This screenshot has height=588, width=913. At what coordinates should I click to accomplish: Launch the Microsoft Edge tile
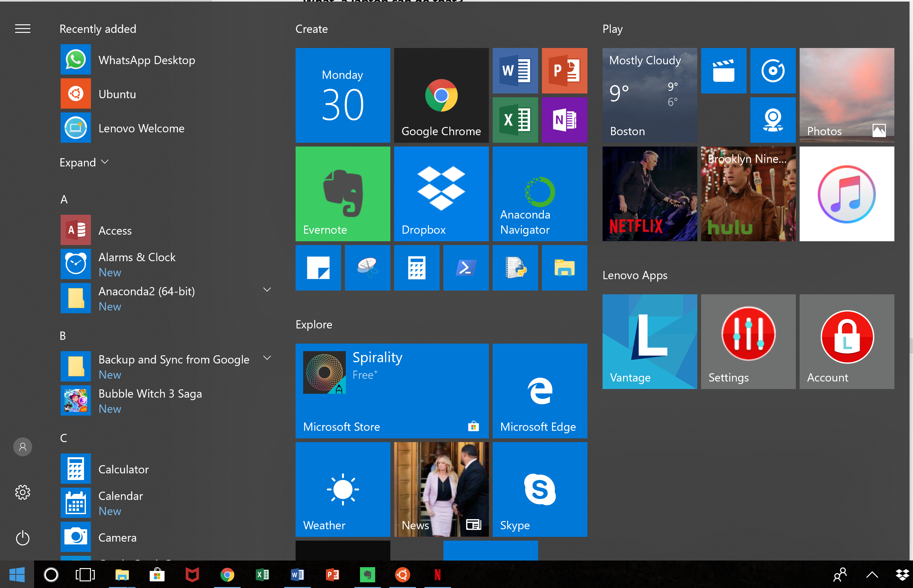pyautogui.click(x=539, y=391)
